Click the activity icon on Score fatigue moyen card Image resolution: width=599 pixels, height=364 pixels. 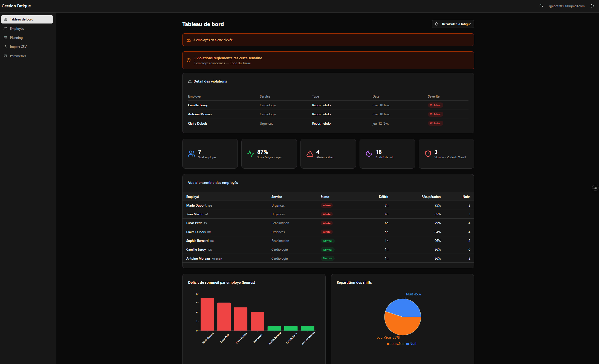[x=251, y=154]
